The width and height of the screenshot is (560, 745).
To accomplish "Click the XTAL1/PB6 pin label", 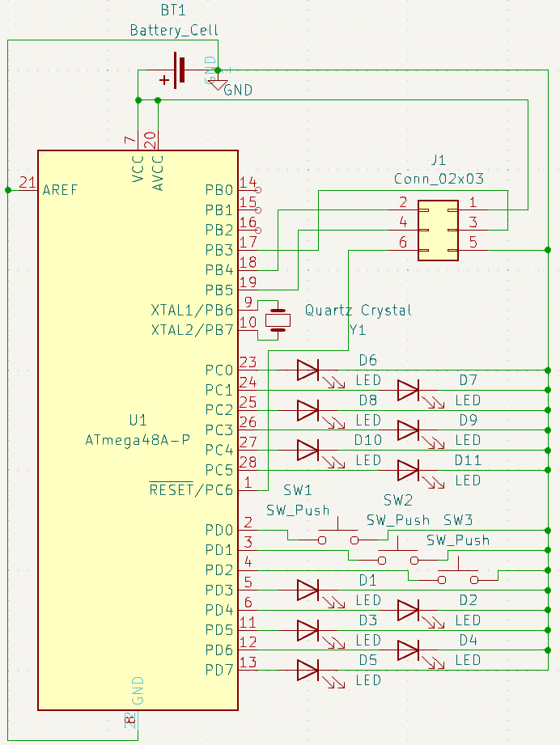I will (x=192, y=311).
